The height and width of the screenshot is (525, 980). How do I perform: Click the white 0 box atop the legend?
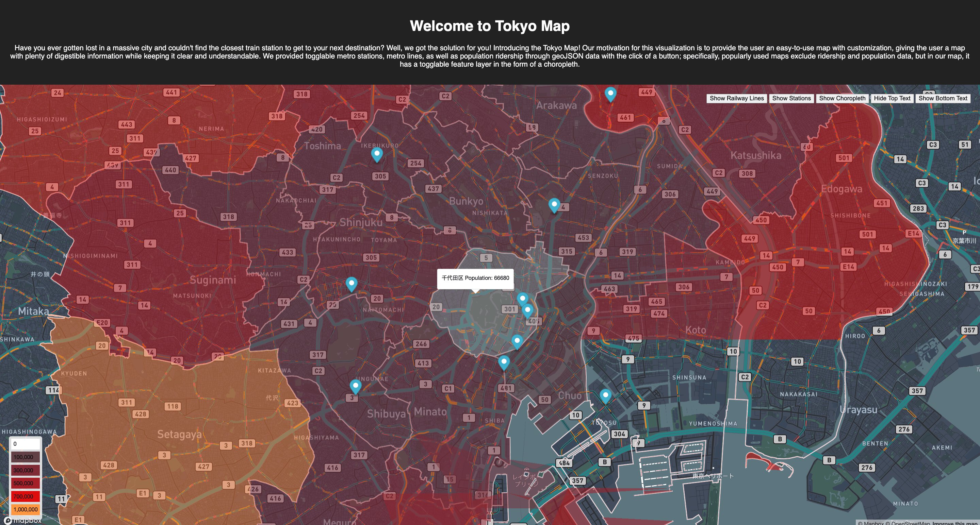pyautogui.click(x=25, y=443)
